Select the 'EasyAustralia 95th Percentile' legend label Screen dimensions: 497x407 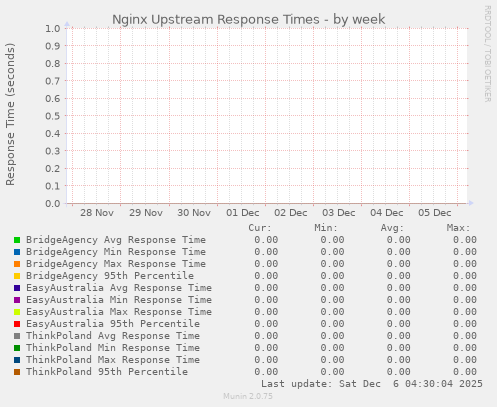click(113, 324)
